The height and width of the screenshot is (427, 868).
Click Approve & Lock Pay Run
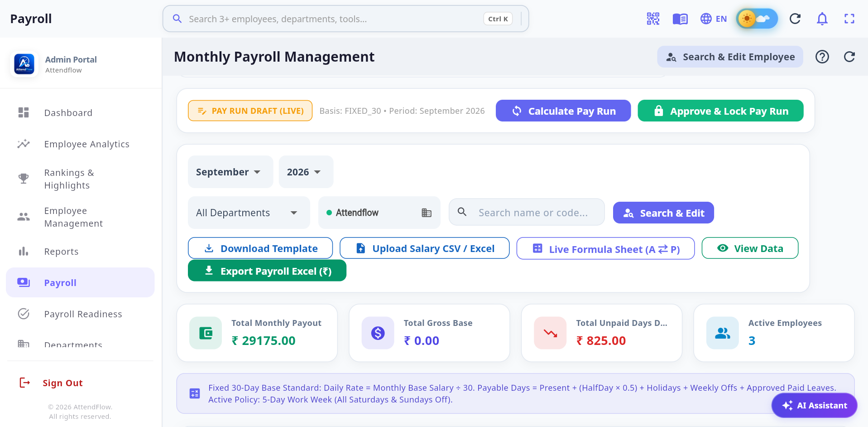[x=720, y=111]
